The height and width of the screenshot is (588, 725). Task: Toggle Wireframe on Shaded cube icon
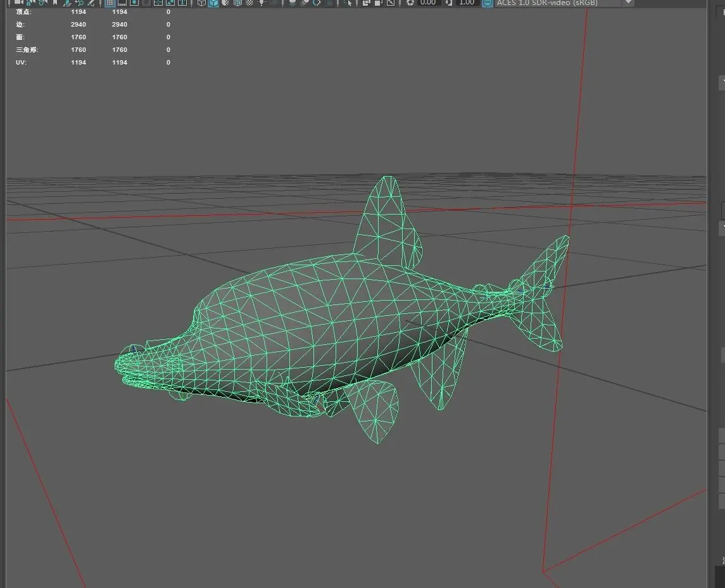(x=237, y=3)
